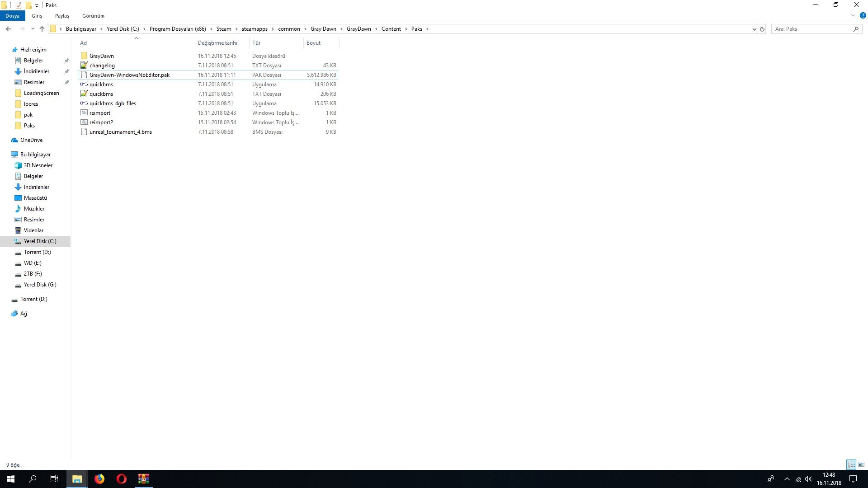Open Ağ network in the sidebar
The height and width of the screenshot is (488, 868).
(24, 314)
